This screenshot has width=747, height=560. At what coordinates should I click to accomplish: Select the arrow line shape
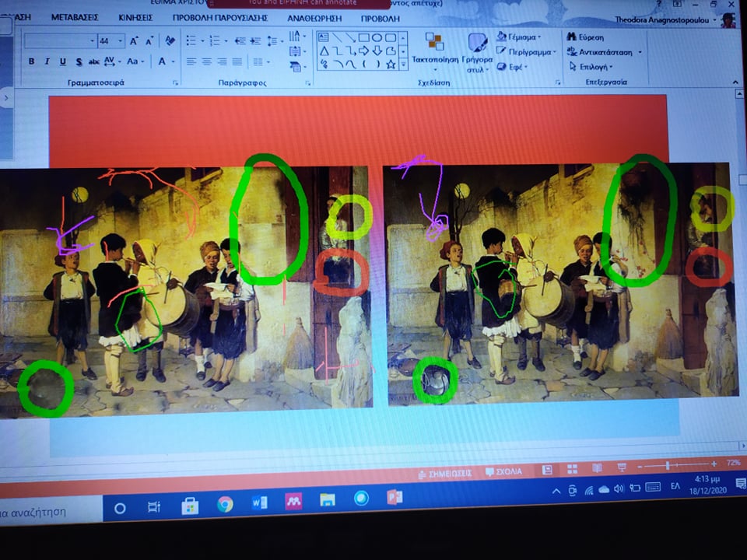[x=350, y=37]
